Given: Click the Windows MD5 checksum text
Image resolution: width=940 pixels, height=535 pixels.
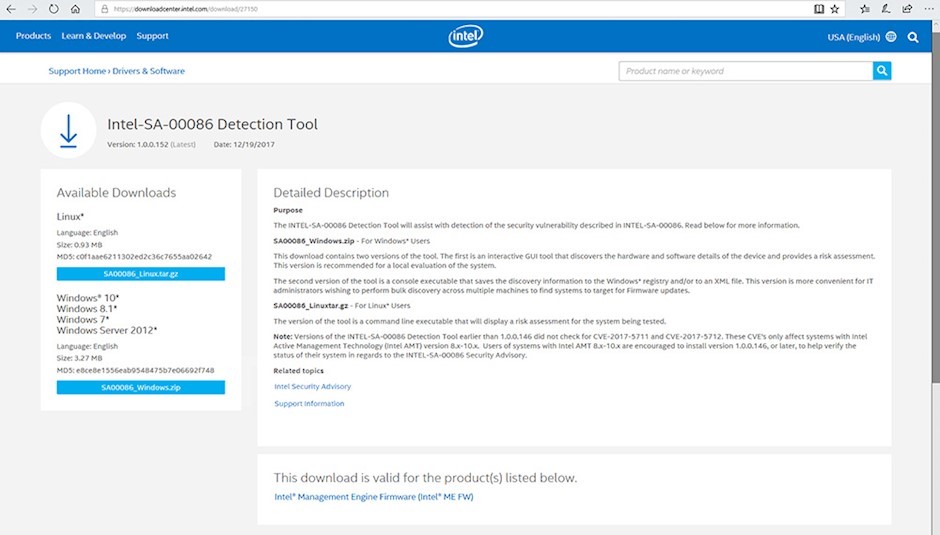Looking at the screenshot, I should point(135,371).
